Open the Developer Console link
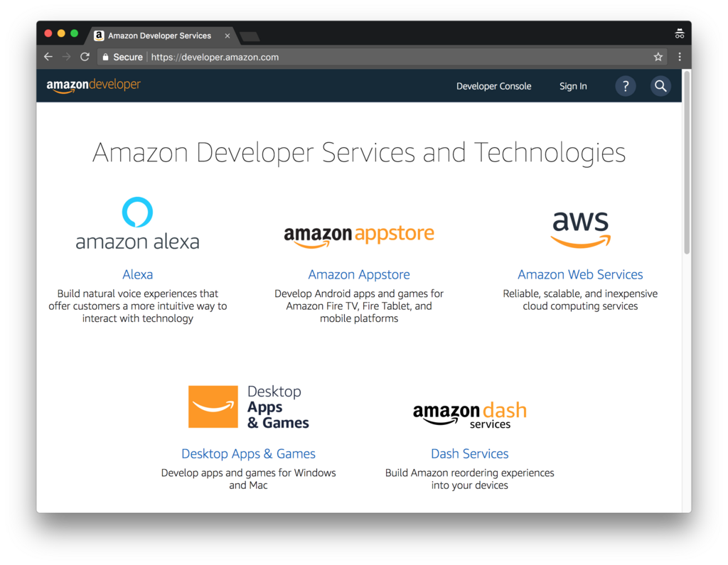The height and width of the screenshot is (565, 728). (x=493, y=87)
